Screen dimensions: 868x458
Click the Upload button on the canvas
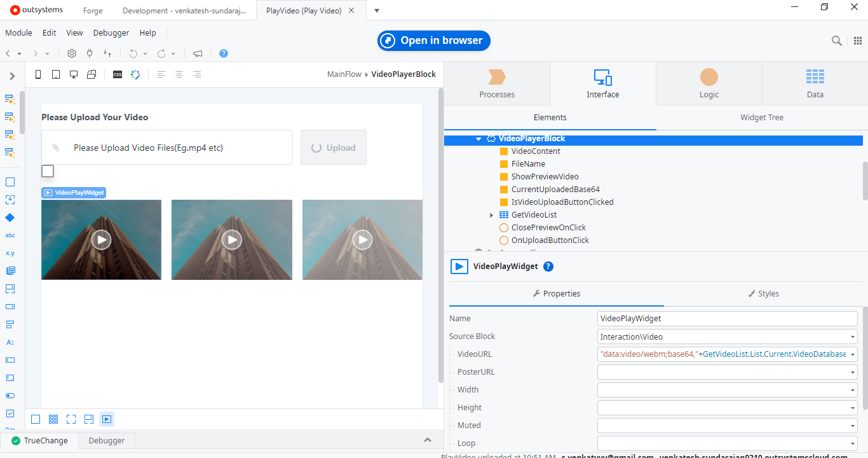pyautogui.click(x=334, y=148)
